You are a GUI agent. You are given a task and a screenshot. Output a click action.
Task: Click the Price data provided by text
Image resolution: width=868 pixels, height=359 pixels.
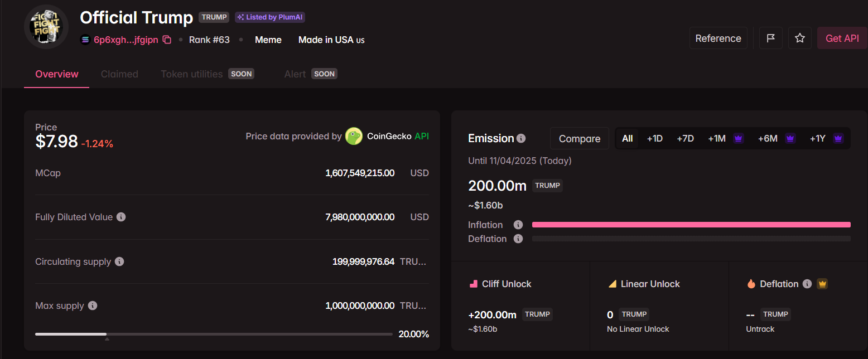(x=293, y=136)
